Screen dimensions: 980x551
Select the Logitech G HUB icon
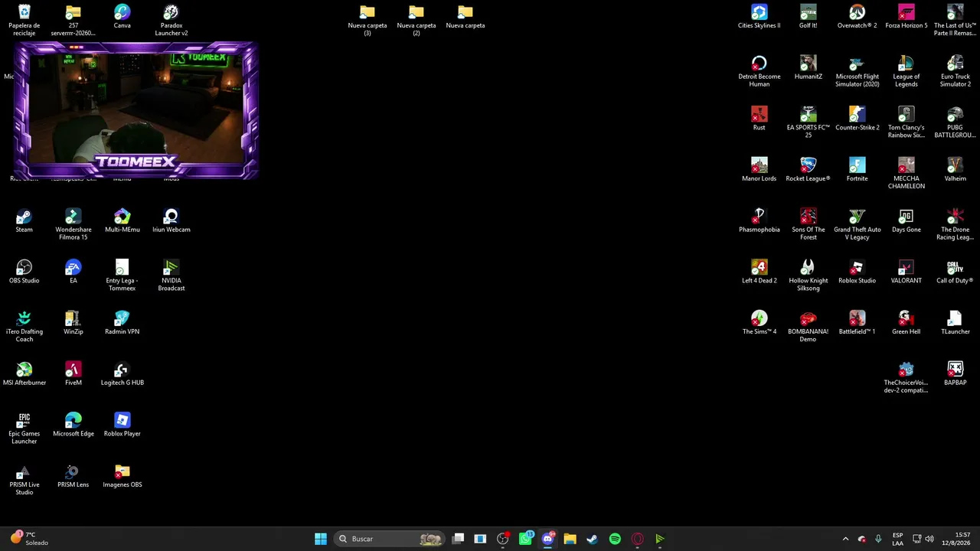[x=122, y=373]
